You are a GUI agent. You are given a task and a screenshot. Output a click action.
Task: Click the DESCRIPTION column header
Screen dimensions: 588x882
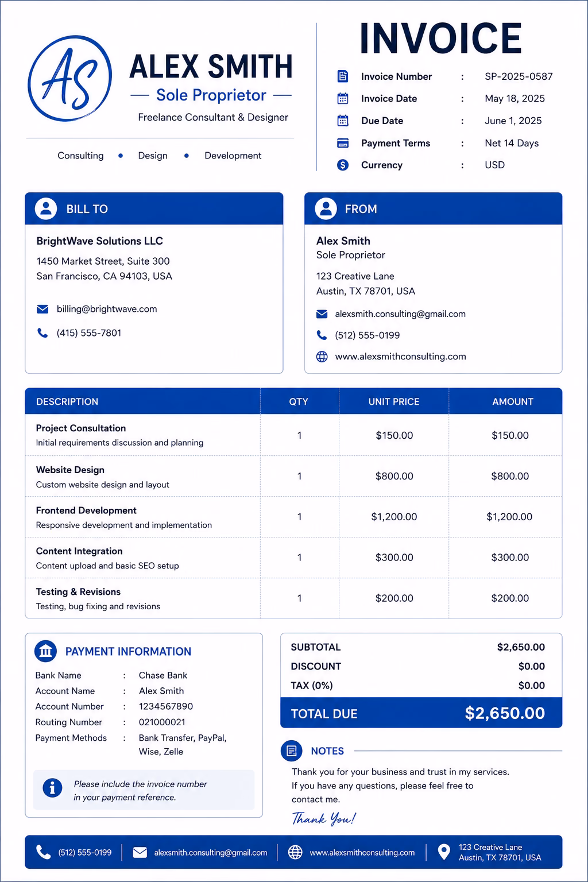67,402
